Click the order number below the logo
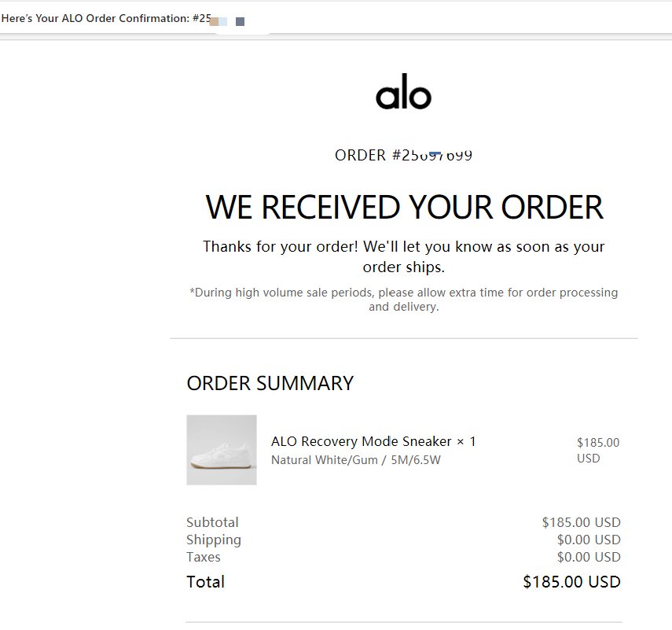The width and height of the screenshot is (672, 630). [x=403, y=155]
